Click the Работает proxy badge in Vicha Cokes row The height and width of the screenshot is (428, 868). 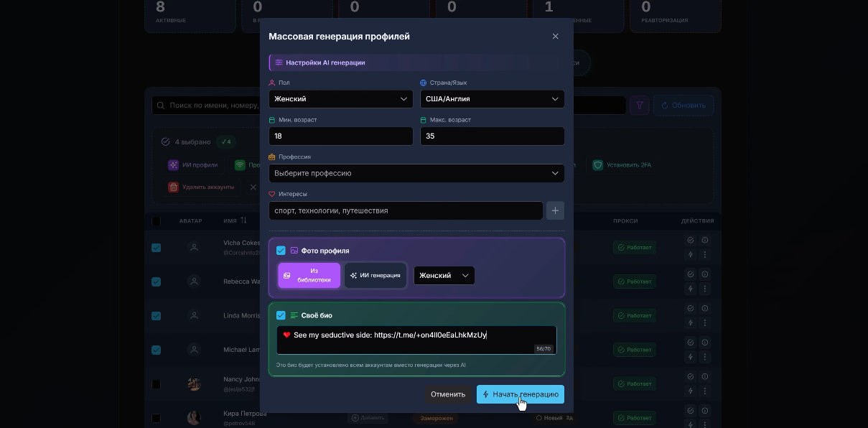coord(634,248)
